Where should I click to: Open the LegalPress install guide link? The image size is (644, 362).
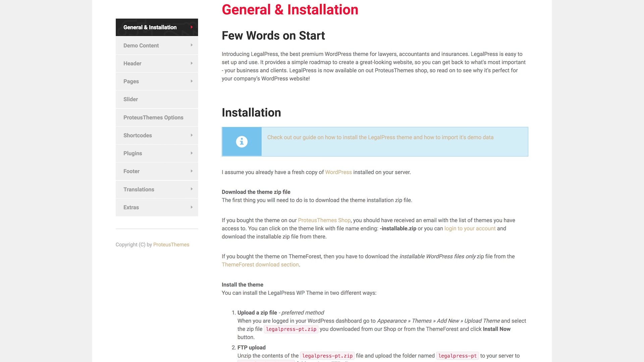380,137
